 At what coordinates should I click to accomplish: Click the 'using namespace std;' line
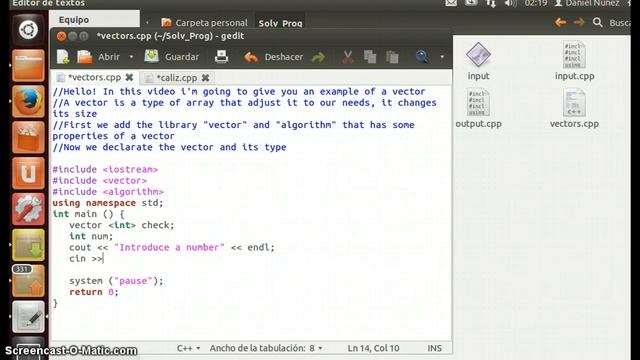tap(108, 203)
